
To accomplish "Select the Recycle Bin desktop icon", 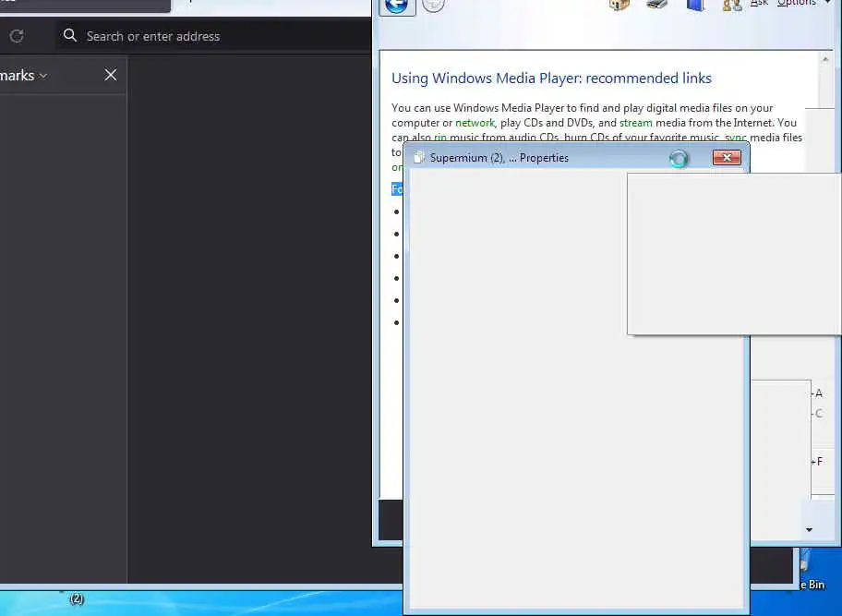I will pos(811,571).
